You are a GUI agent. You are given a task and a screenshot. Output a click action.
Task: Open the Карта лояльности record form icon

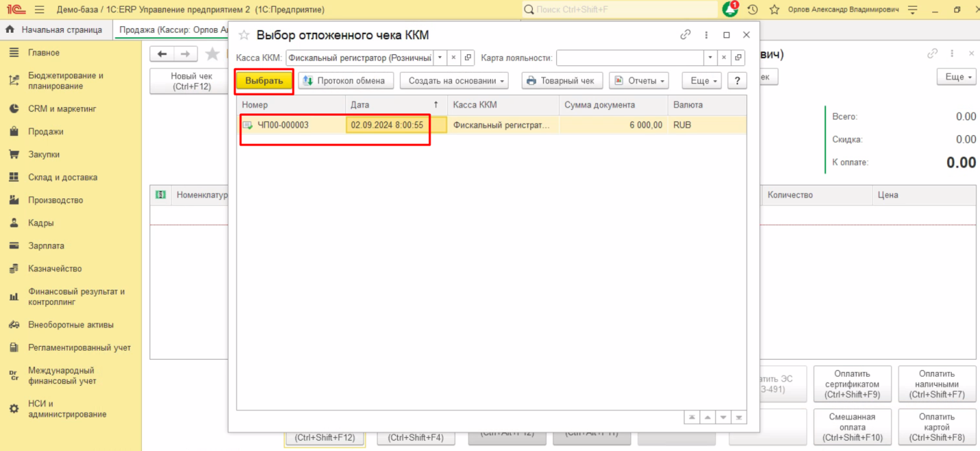click(738, 58)
